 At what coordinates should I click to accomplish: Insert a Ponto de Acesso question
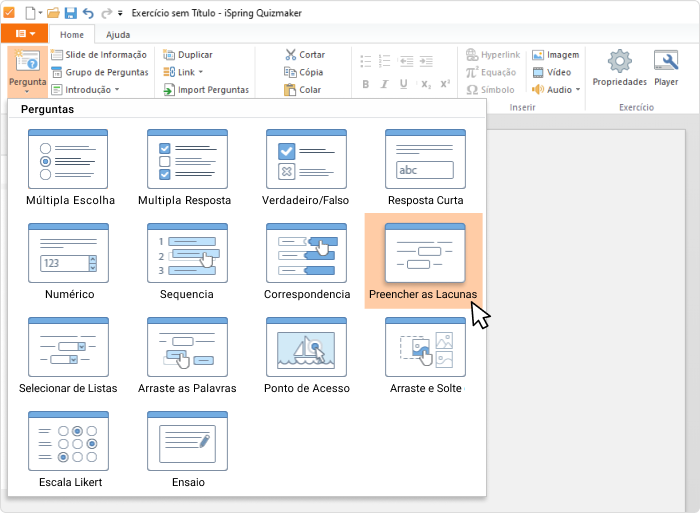(x=306, y=355)
